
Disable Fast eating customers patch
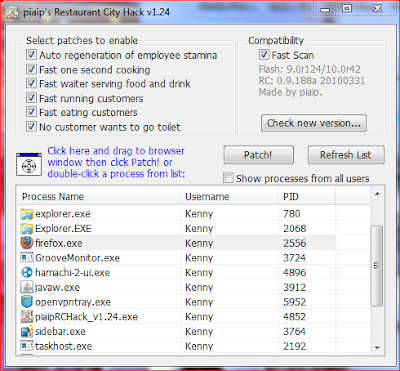[31, 112]
